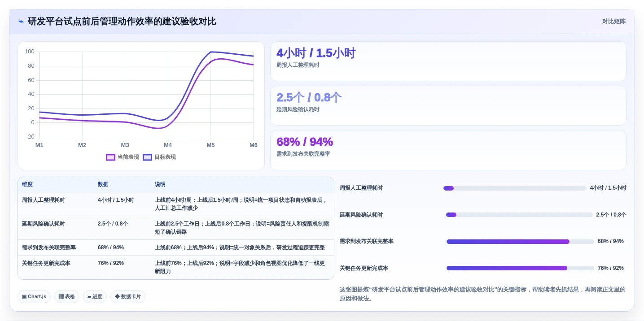This screenshot has width=644, height=321.
Task: Click description starting 上线前2.5个工作日
Action: click(242, 228)
